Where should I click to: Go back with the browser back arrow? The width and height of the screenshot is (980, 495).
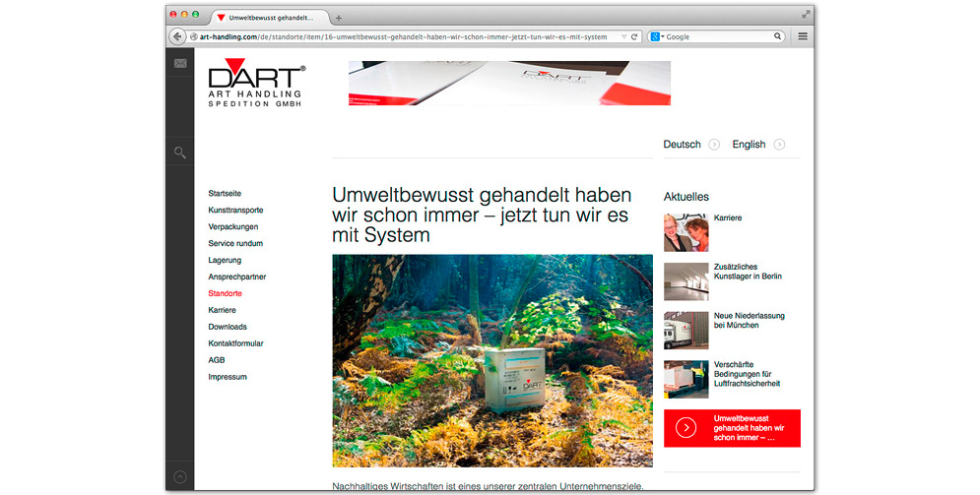coord(177,36)
